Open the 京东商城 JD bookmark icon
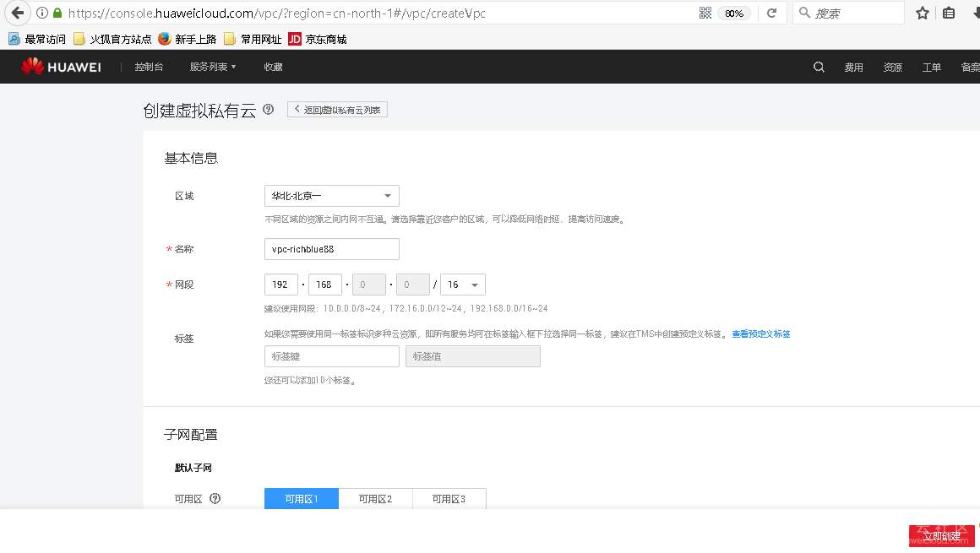The width and height of the screenshot is (980, 553). 297,38
